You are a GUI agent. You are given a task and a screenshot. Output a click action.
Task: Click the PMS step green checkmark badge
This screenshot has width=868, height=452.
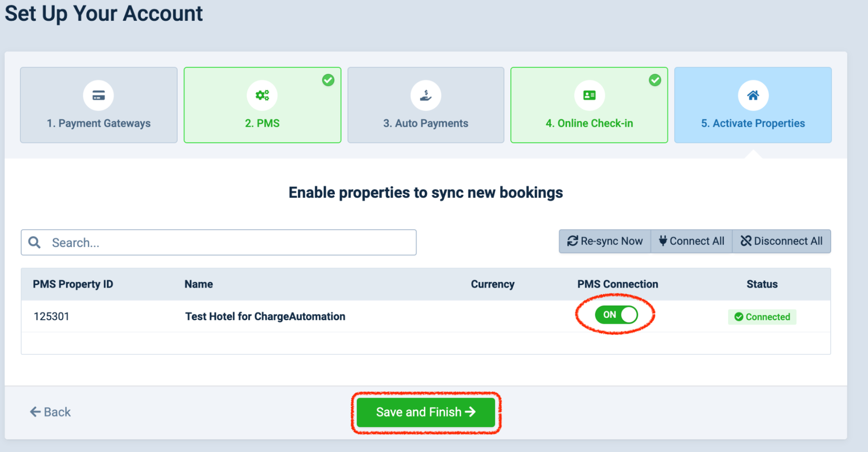[x=328, y=80]
